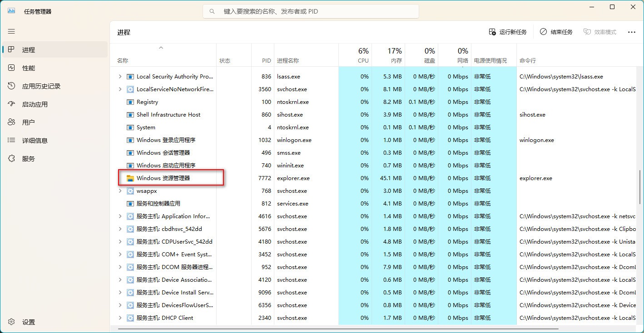Viewport: 644px width, 333px height.
Task: Click the search magnifier icon
Action: (x=212, y=11)
